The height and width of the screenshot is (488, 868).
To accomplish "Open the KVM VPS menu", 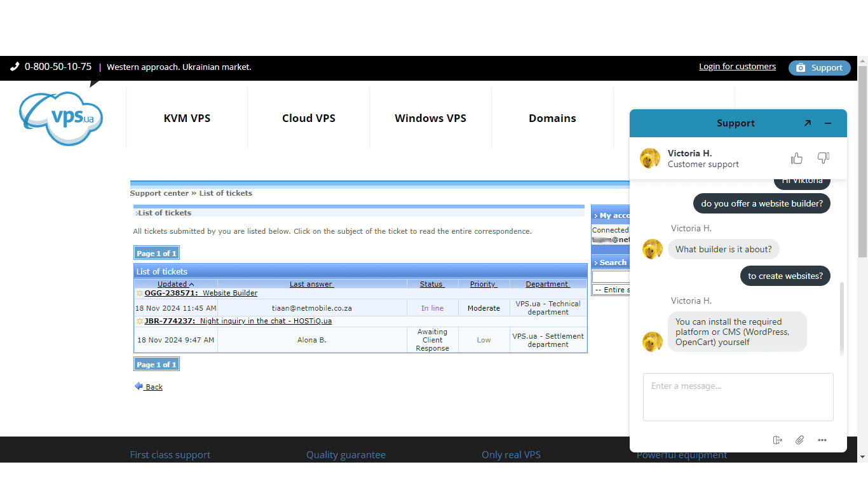I will tap(187, 118).
